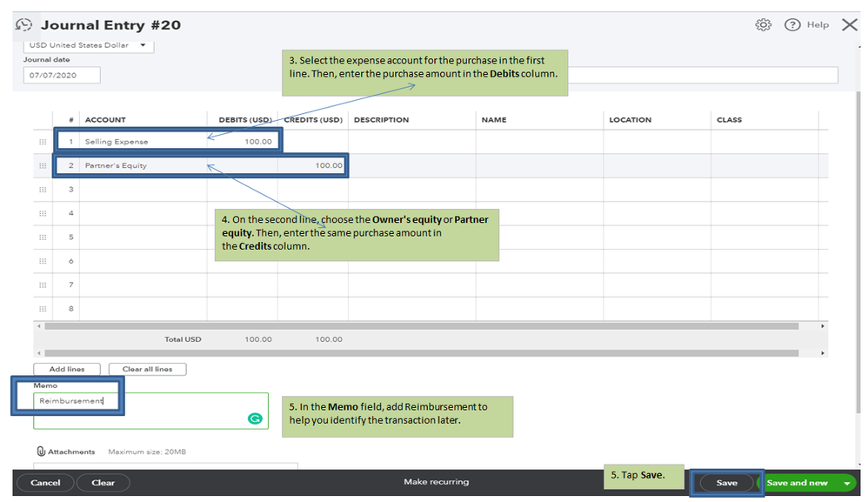
Task: Click the Partner's Equity account cell
Action: pos(144,165)
